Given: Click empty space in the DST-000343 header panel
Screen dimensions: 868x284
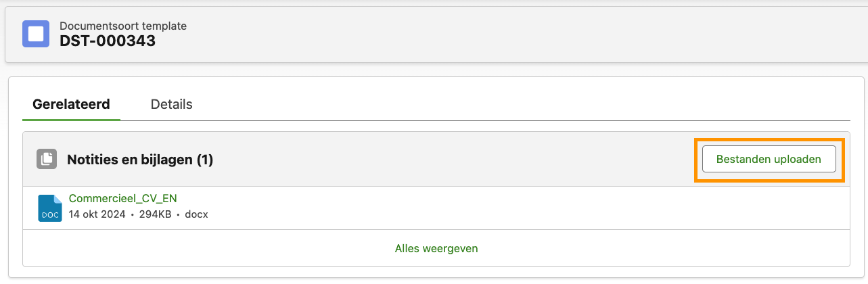Looking at the screenshot, I should (x=474, y=34).
